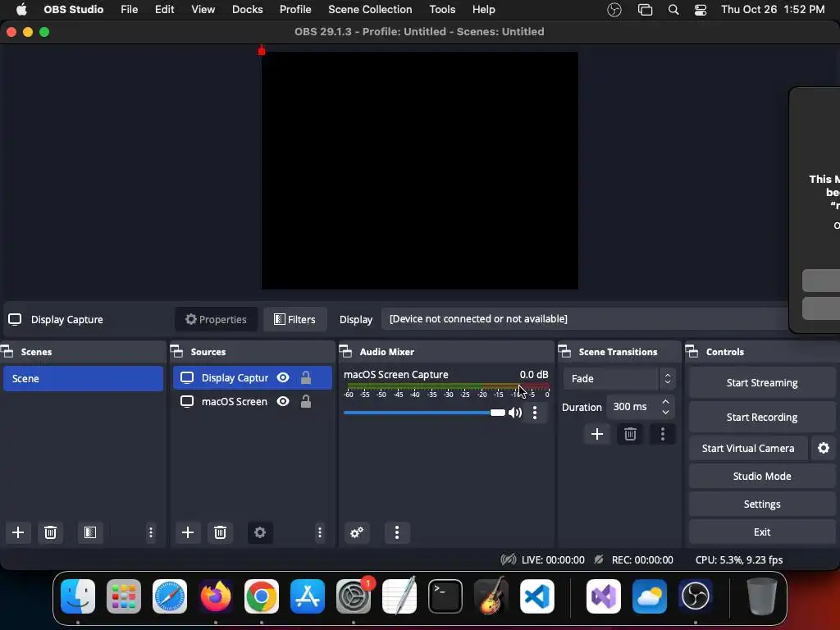Toggle lock on Display Capture source

(306, 377)
